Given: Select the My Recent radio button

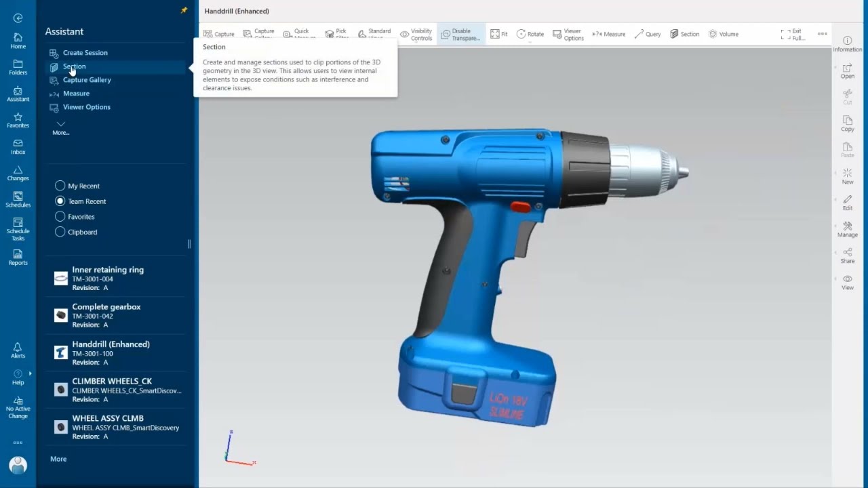Looking at the screenshot, I should click(x=60, y=186).
